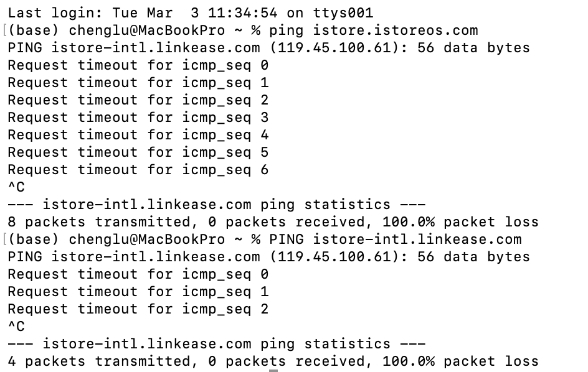Select the icmp_seq 5 timeout line
588x372 pixels.
(x=138, y=152)
